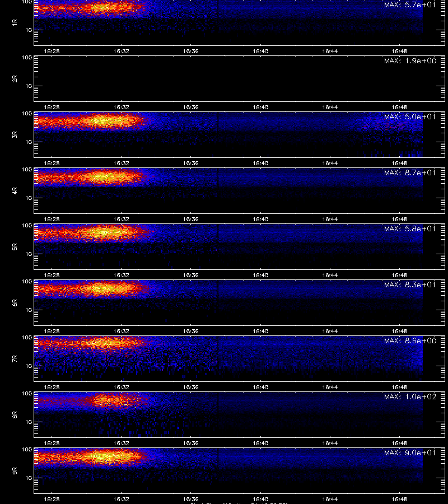
Task: Click the 16:28 tick label below panel 4R
Action: (x=52, y=219)
